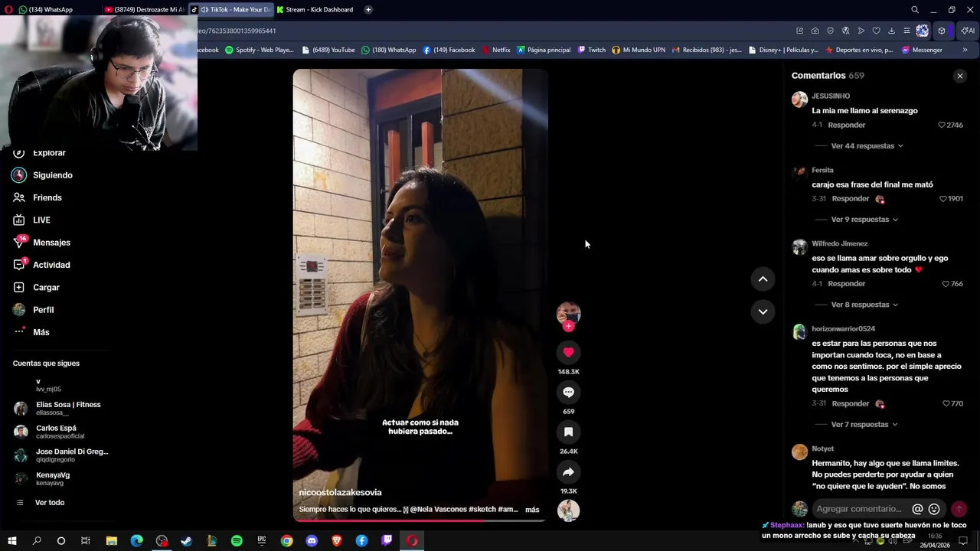
Task: Reply to JESUSINHO's comment
Action: pos(846,125)
